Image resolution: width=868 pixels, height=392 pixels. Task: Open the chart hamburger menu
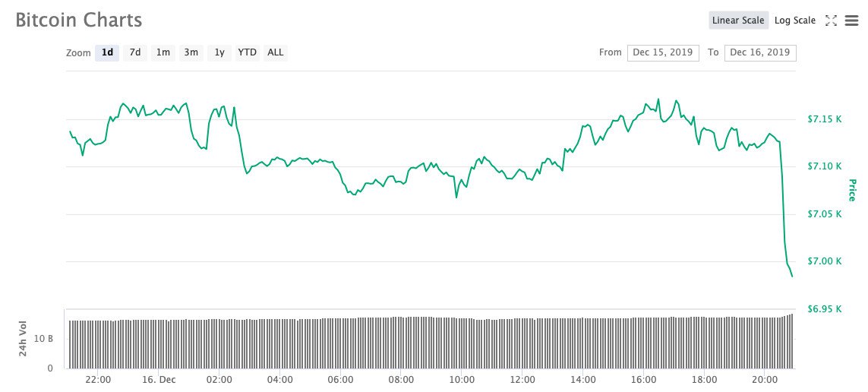[851, 21]
